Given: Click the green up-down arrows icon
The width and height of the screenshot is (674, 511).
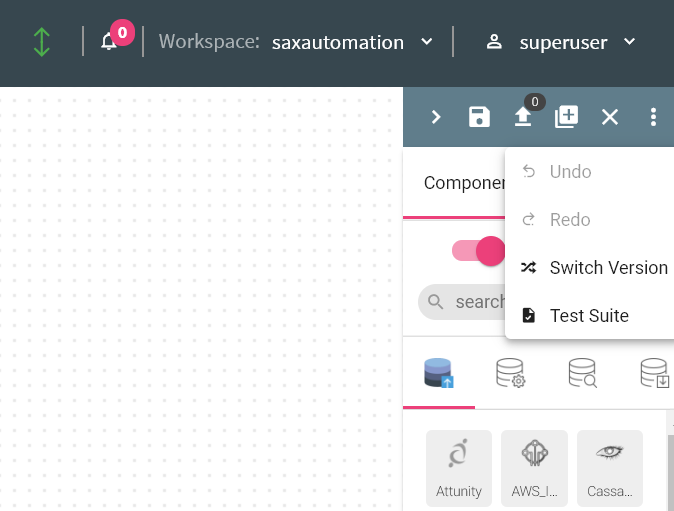Looking at the screenshot, I should 42,42.
